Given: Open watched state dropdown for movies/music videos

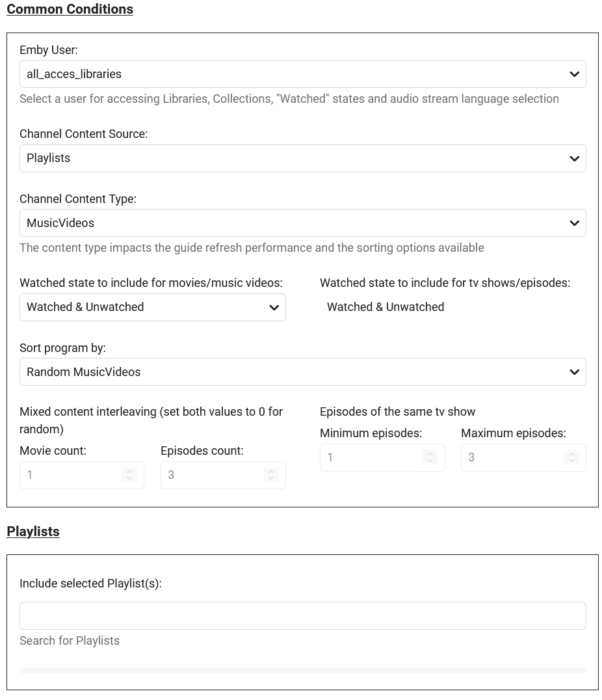Looking at the screenshot, I should 143,307.
